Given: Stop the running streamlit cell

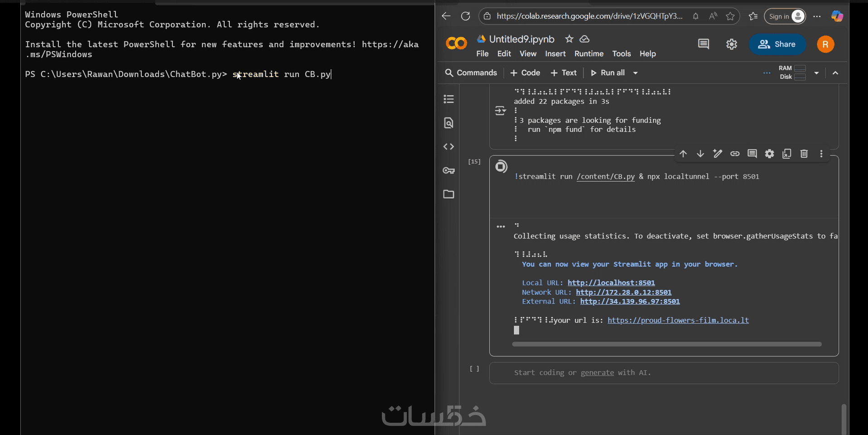Looking at the screenshot, I should 501,166.
